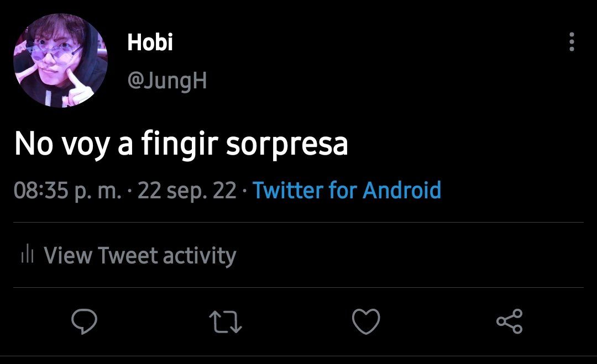Click the 'Twitter for Android' source link

pos(347,190)
